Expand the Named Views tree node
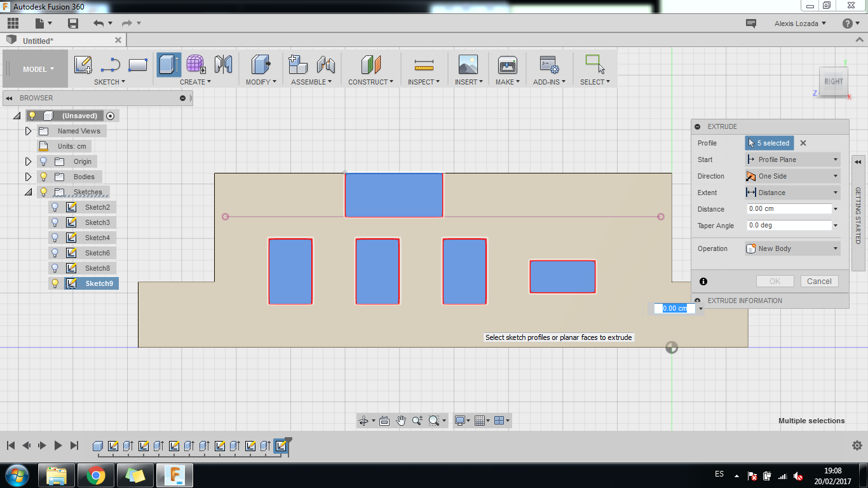 tap(28, 131)
